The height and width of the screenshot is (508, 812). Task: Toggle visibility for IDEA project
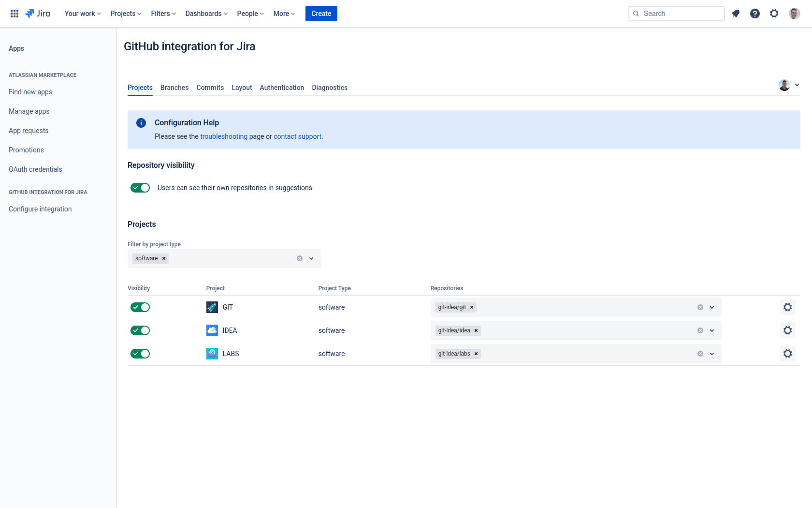tap(140, 330)
